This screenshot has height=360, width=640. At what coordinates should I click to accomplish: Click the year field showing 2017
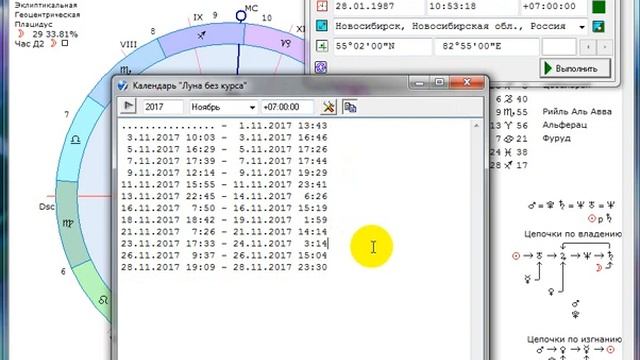pyautogui.click(x=163, y=107)
